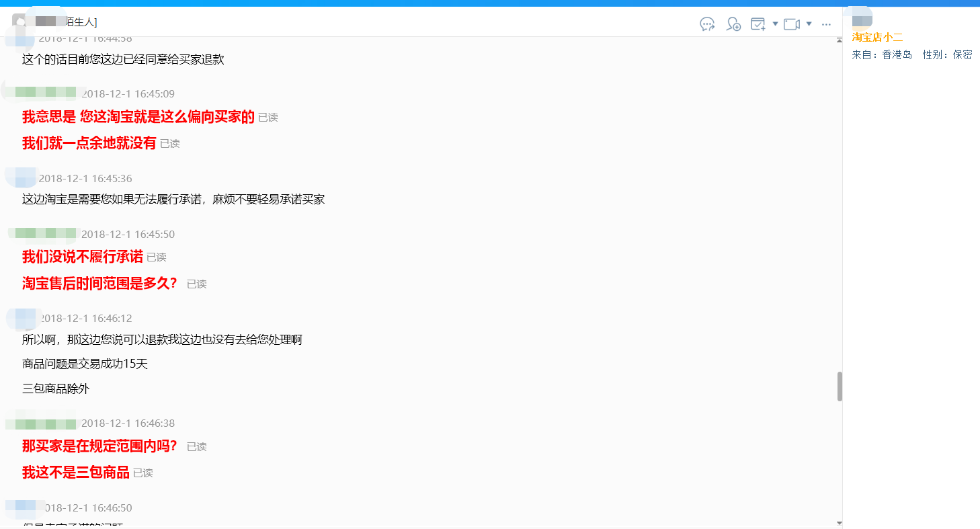The width and height of the screenshot is (980, 529).
Task: Open the more options ellipsis menu
Action: 827,24
